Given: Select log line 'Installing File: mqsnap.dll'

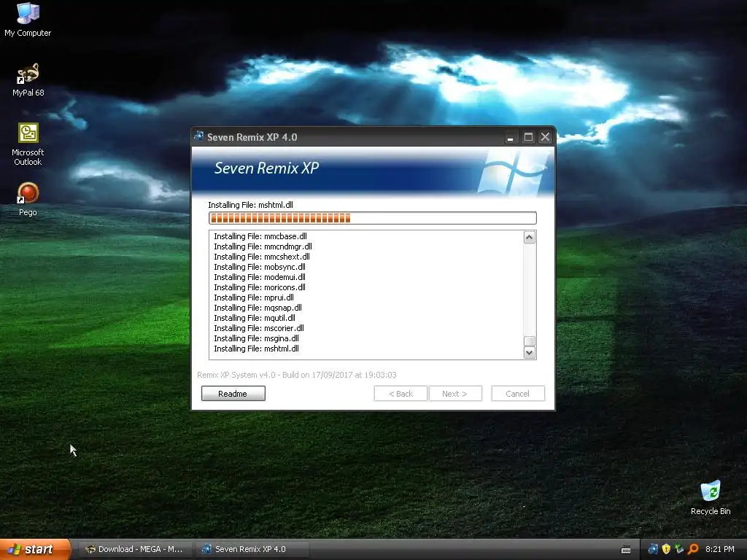Looking at the screenshot, I should pos(258,308).
